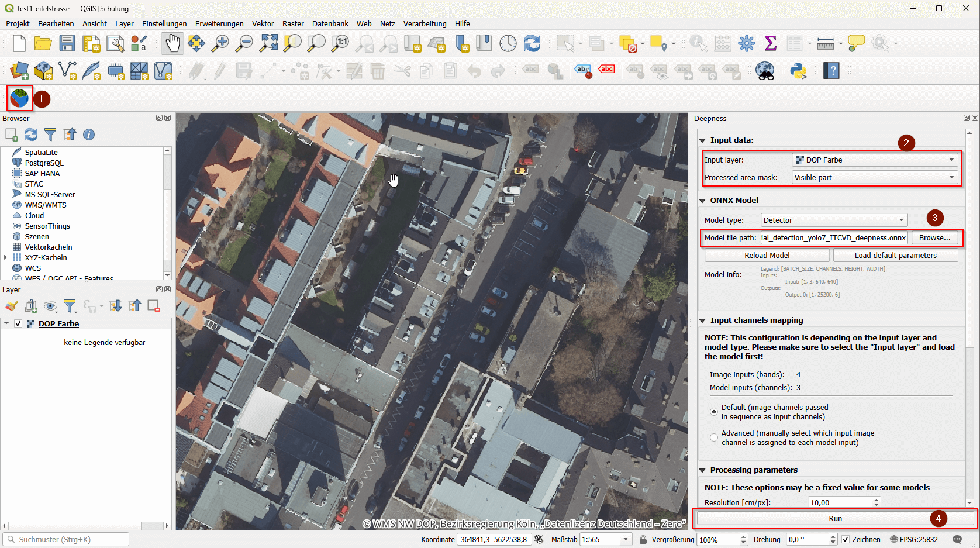Viewport: 980px width, 548px height.
Task: Select the Zoom In tool
Action: (220, 43)
